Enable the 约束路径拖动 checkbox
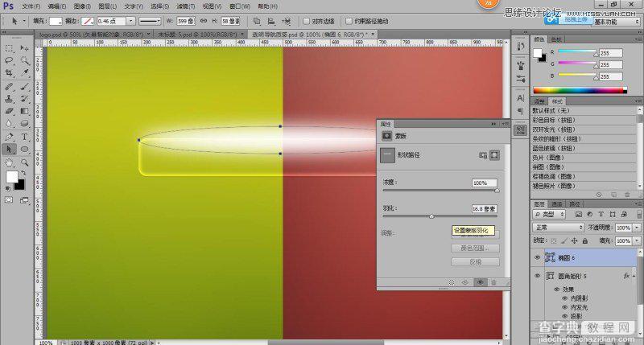The height and width of the screenshot is (345, 644). tap(349, 21)
